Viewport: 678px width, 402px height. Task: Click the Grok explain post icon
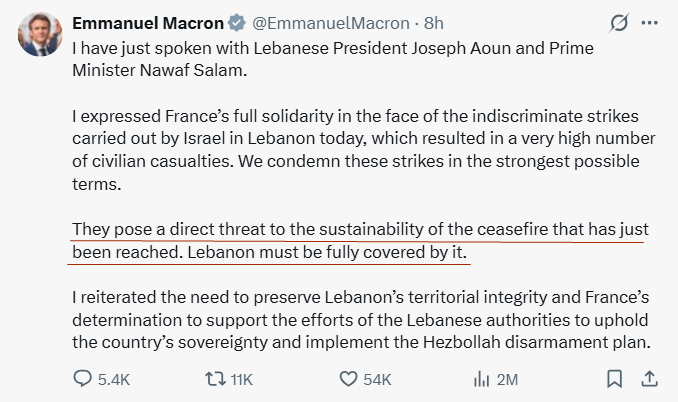[619, 21]
